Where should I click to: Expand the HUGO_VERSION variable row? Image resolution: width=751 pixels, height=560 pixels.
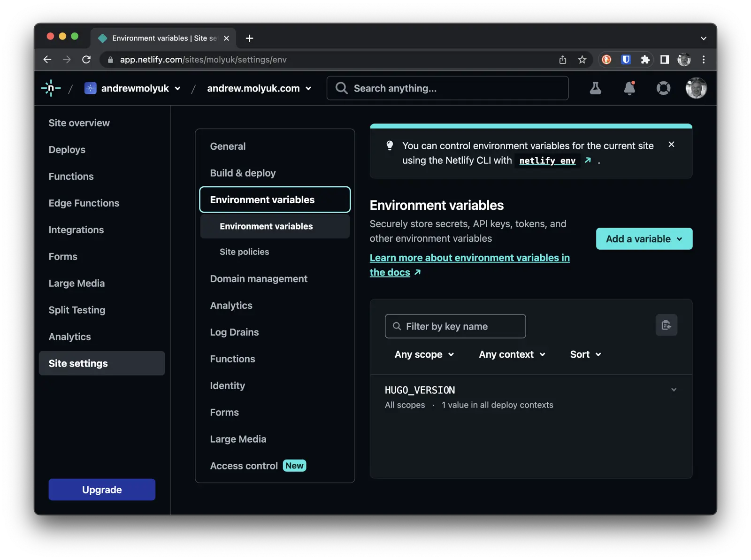point(674,390)
